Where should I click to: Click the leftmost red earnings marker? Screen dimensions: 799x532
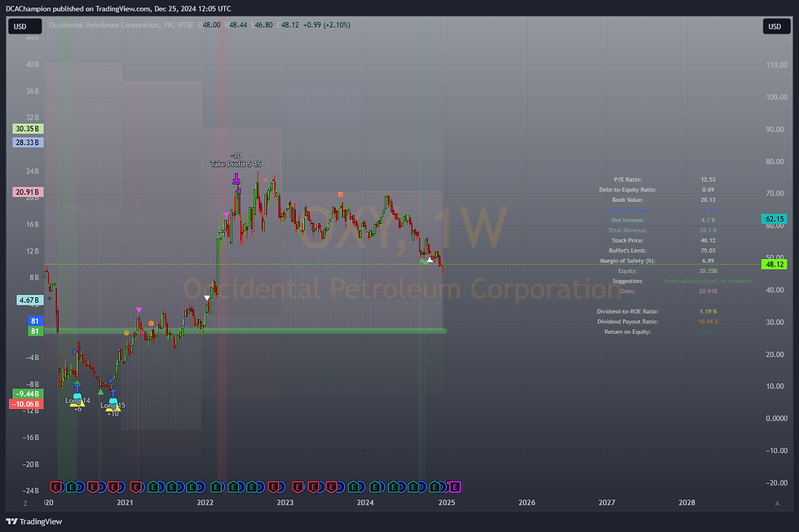click(x=55, y=487)
